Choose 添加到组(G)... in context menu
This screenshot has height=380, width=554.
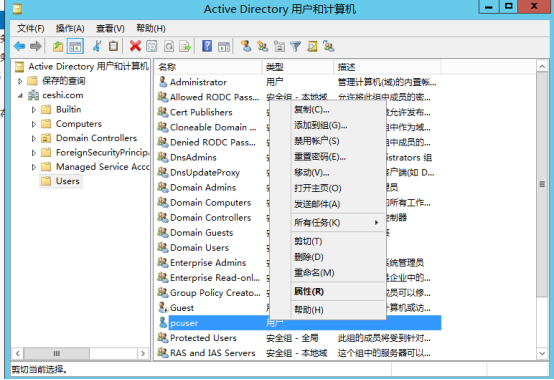[327, 125]
